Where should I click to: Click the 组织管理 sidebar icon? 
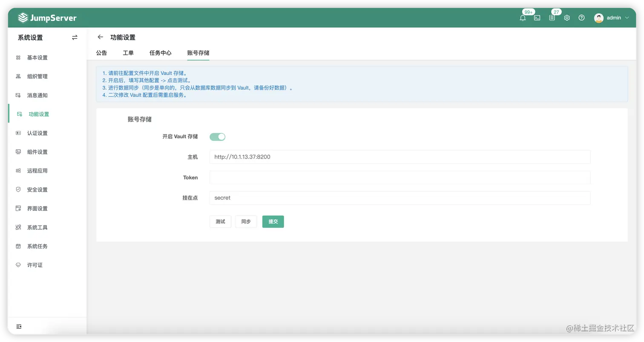pos(18,77)
